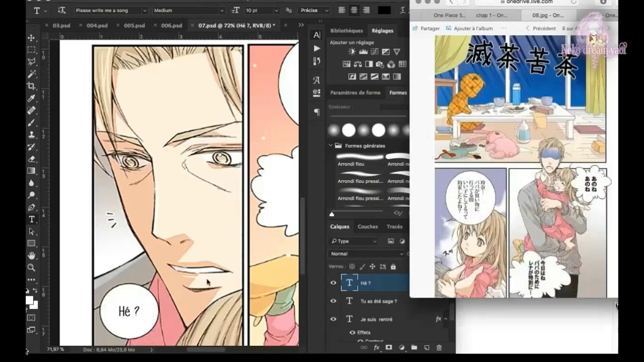Image resolution: width=644 pixels, height=362 pixels.
Task: Select the Polygonal Lasso tool
Action: pyautogui.click(x=31, y=62)
